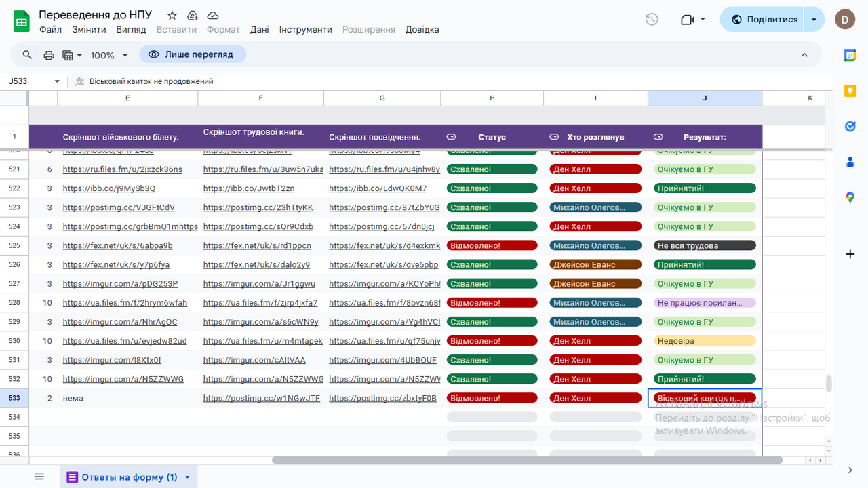
Task: Click the document title Переведення до НПУ
Action: [96, 15]
